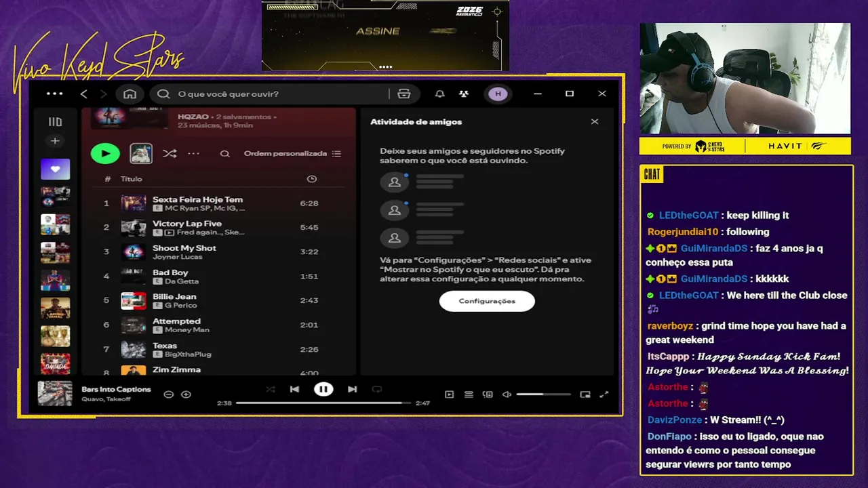Open the Liked Songs heart tile
Image resolution: width=868 pixels, height=488 pixels.
click(x=55, y=169)
